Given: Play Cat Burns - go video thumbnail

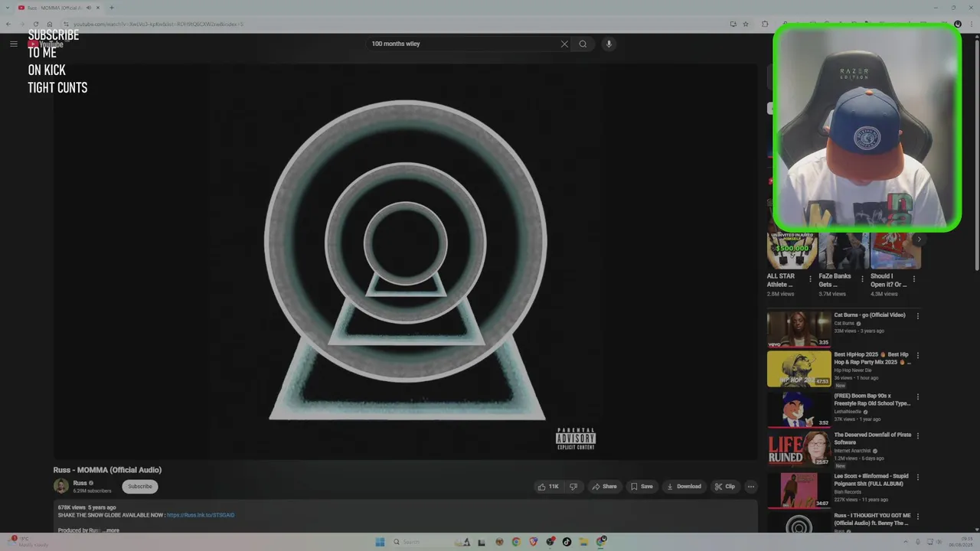Looking at the screenshot, I should [x=799, y=329].
